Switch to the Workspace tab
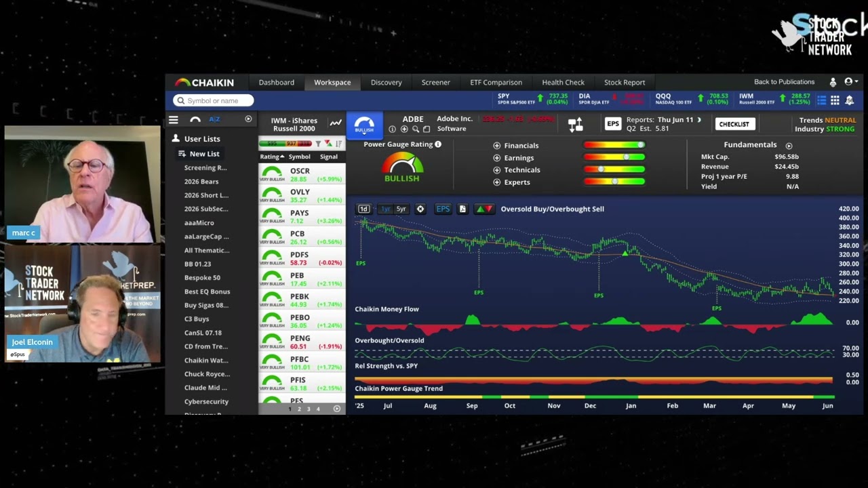The height and width of the screenshot is (488, 868). pos(332,83)
